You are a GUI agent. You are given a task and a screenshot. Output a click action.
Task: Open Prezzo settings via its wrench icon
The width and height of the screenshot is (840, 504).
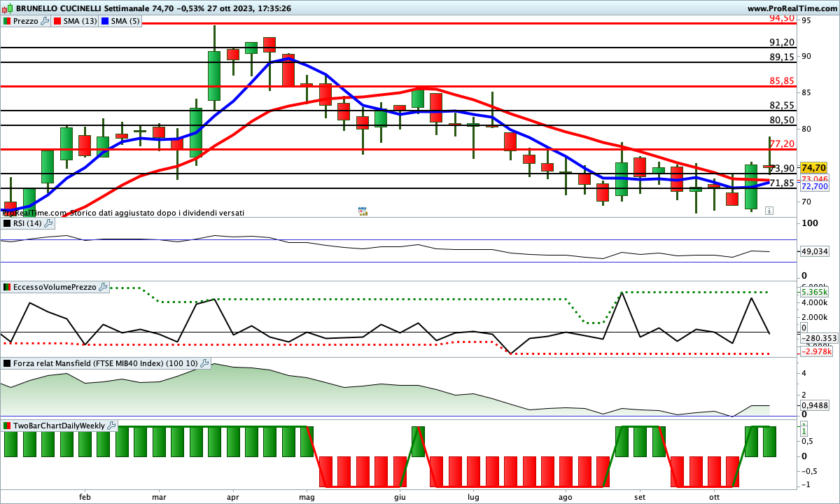[45, 21]
